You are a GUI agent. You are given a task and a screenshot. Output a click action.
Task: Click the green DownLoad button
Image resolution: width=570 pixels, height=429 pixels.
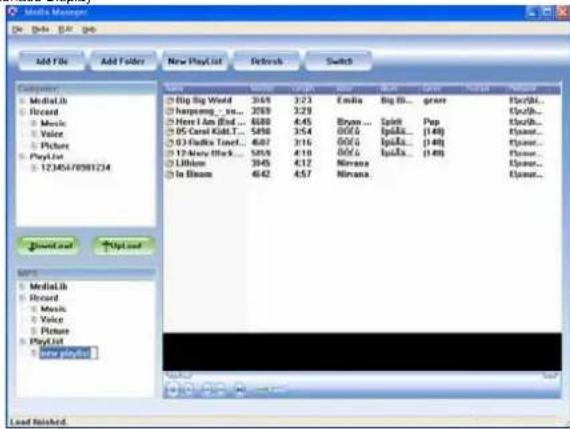48,246
